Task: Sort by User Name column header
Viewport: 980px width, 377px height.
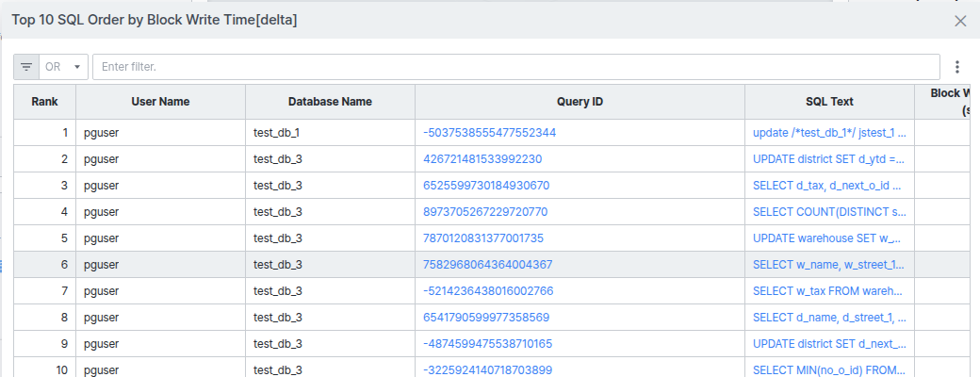Action: [160, 101]
